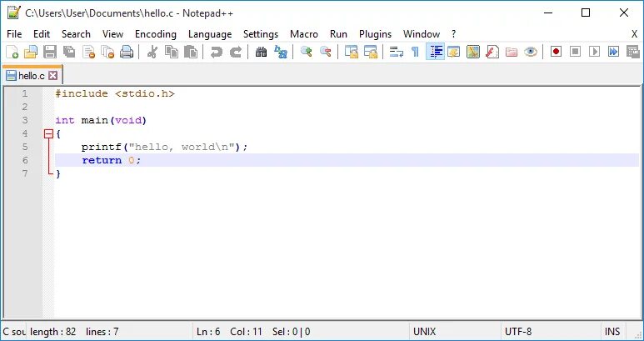Screen dimensions: 644x341
Task: Click line number 2 in the margin
Action: (25, 107)
